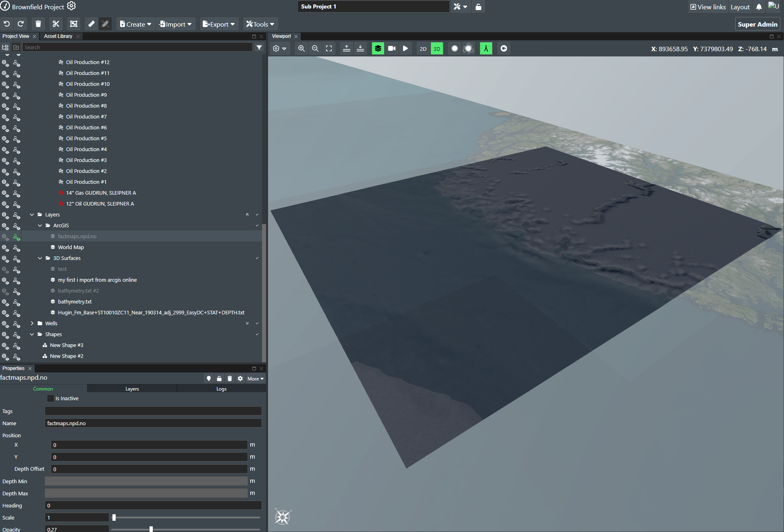Click the new folder icon beside Search
The width and height of the screenshot is (784, 532).
pyautogui.click(x=16, y=48)
